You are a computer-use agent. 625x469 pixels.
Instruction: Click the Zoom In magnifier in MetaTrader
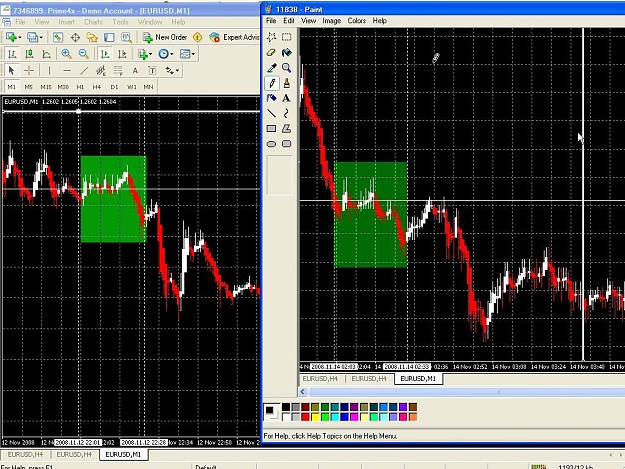click(x=66, y=54)
